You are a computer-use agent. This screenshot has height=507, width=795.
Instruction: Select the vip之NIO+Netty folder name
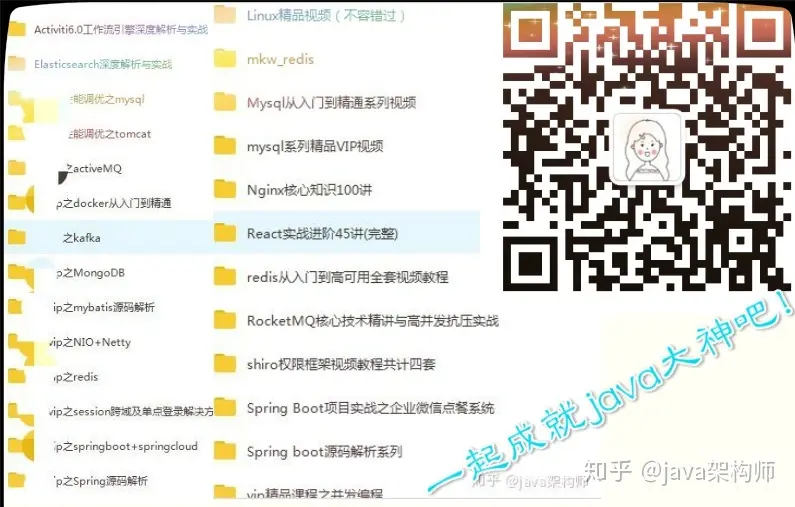coord(90,343)
